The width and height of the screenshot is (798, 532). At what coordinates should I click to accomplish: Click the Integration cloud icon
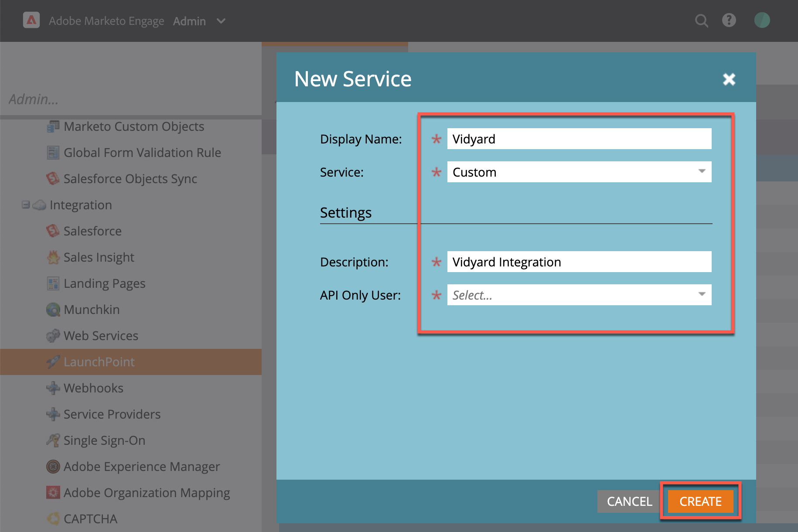tap(39, 205)
